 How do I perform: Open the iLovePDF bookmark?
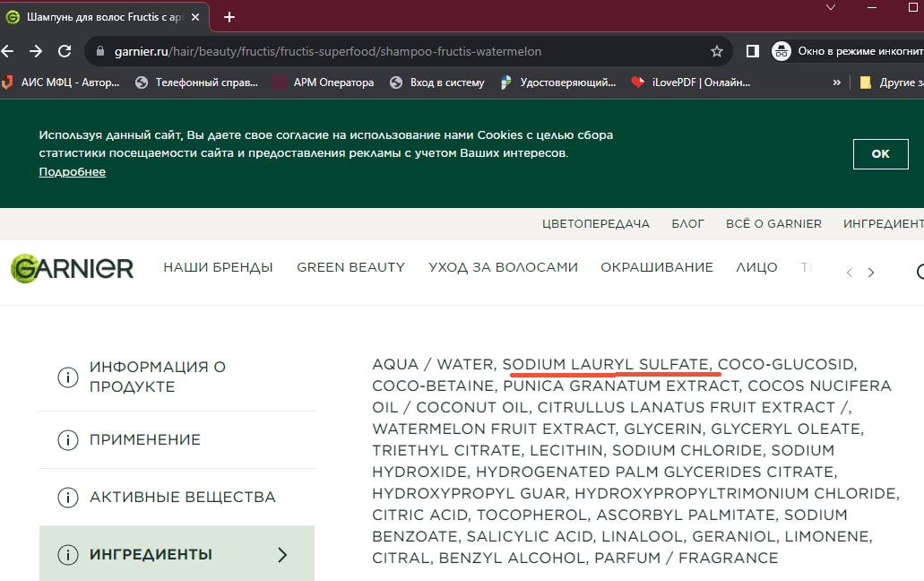[691, 82]
